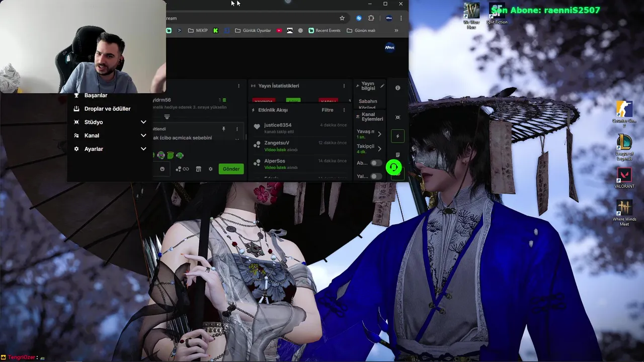Open the Günlük Oyunlar bookmarks folder
The height and width of the screenshot is (362, 644).
click(x=253, y=31)
